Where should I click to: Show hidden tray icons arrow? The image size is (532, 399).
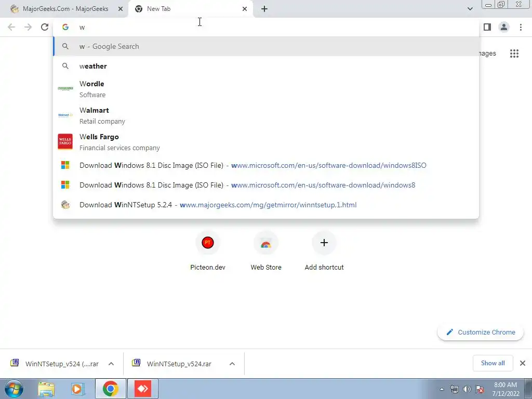pyautogui.click(x=442, y=389)
